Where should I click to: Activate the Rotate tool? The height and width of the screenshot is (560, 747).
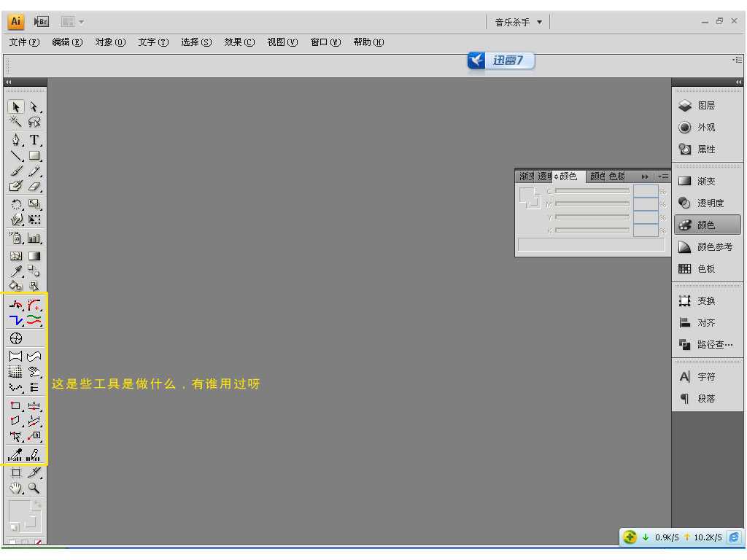pyautogui.click(x=16, y=204)
